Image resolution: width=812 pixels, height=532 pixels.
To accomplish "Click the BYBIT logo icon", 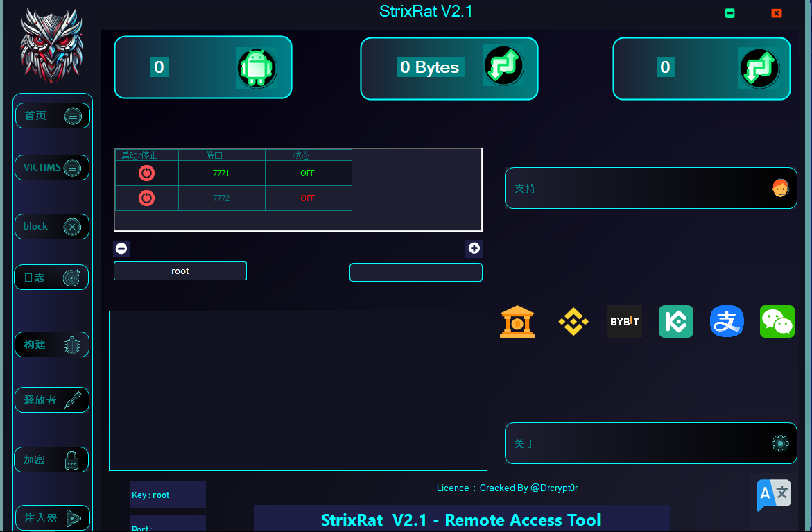I will click(x=625, y=322).
